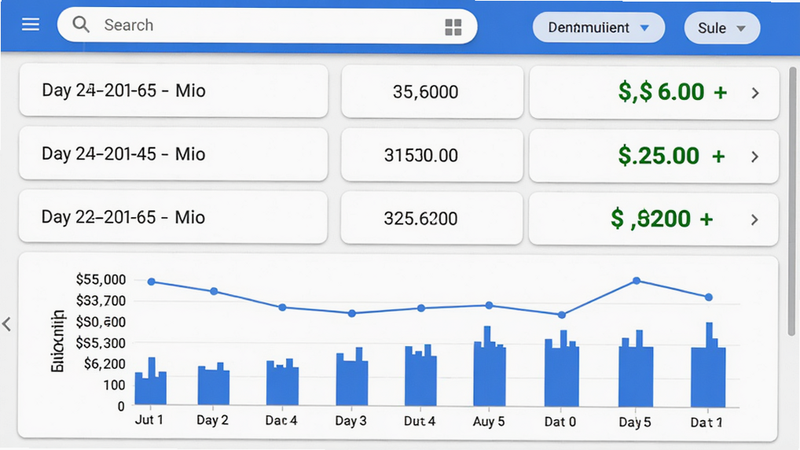Click the 31530.00 value cell

pyautogui.click(x=432, y=155)
